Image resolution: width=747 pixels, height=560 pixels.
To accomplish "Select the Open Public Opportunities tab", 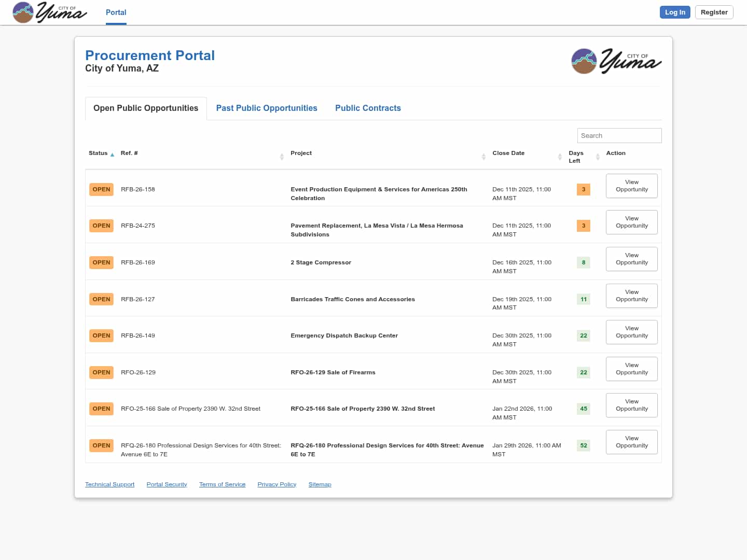I will coord(146,108).
